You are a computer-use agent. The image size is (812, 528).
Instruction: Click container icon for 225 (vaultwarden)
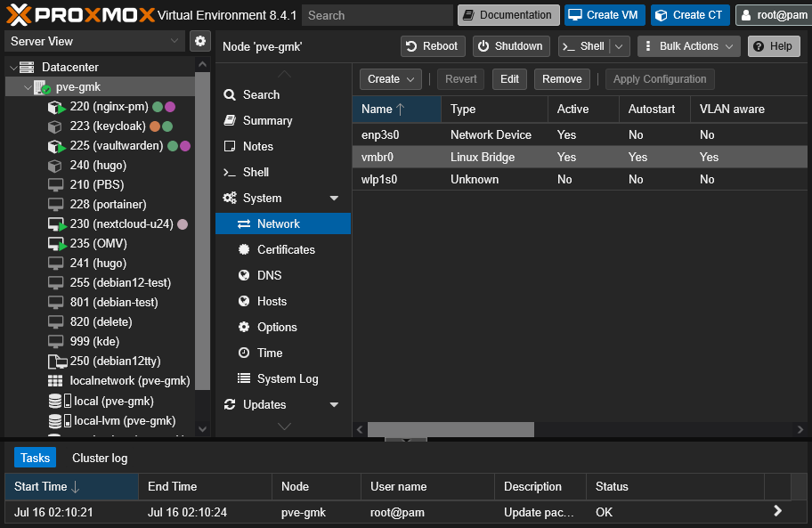coord(56,147)
